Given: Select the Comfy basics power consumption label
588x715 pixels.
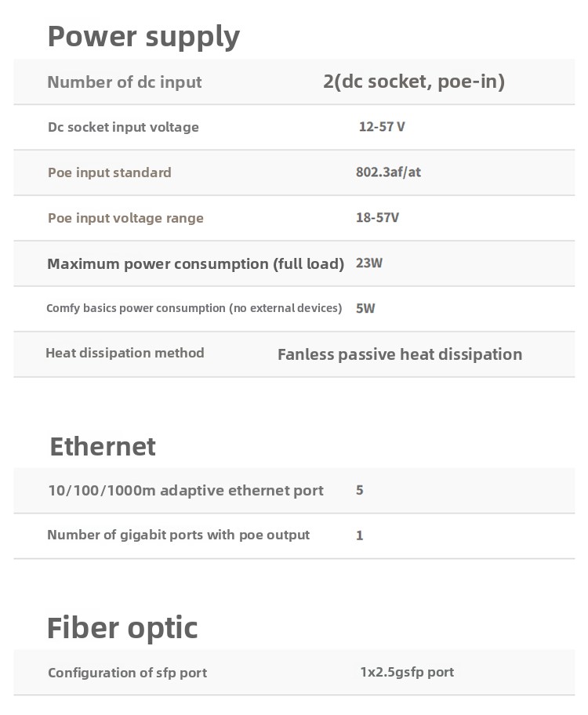Looking at the screenshot, I should (194, 308).
